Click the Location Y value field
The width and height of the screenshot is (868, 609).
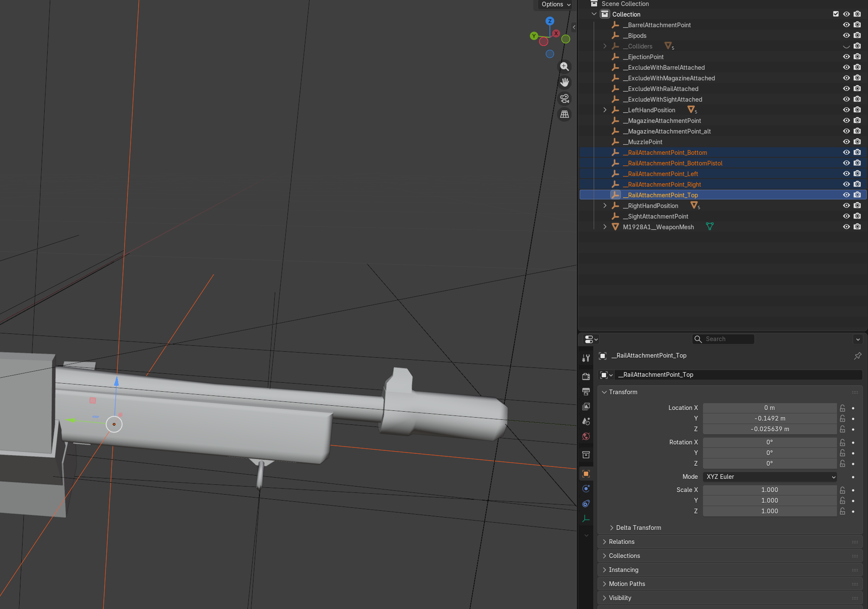[769, 418]
